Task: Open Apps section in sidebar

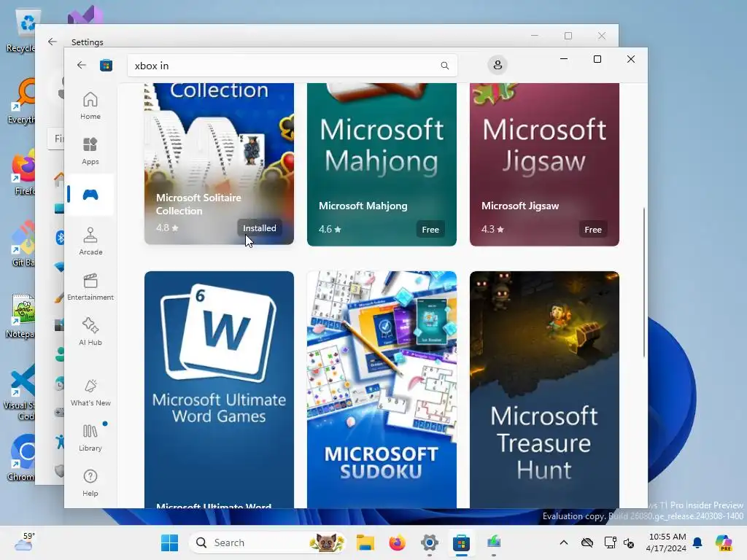Action: pos(90,151)
